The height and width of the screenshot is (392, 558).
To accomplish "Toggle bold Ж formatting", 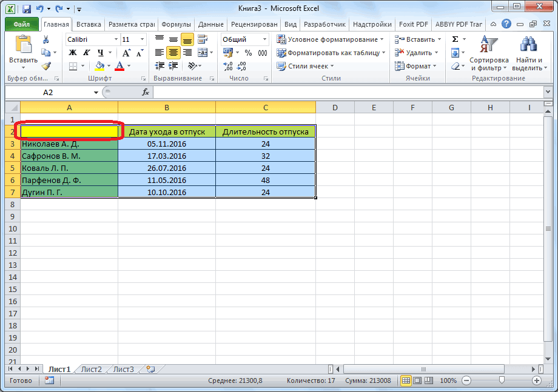I will 72,53.
